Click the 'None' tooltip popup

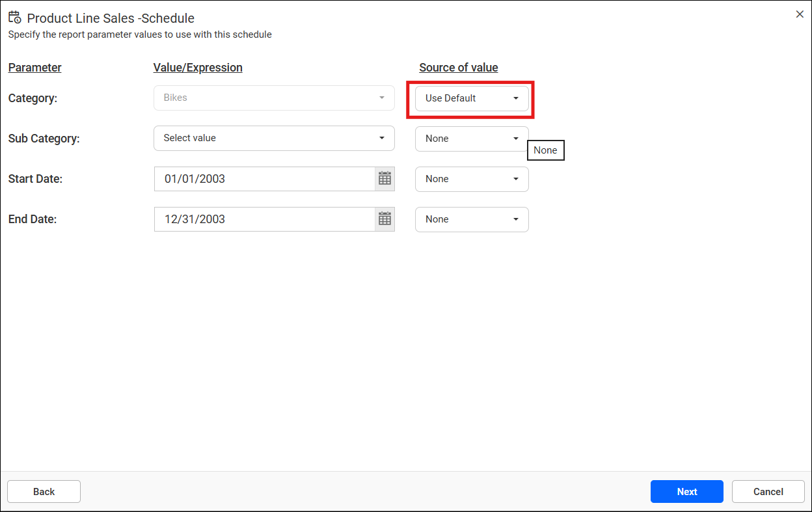tap(545, 150)
